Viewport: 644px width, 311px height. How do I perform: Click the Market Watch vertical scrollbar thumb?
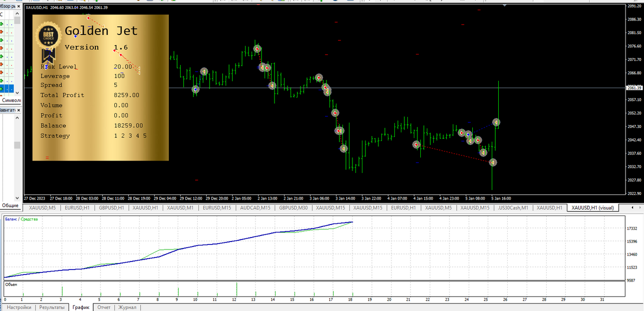pyautogui.click(x=17, y=20)
